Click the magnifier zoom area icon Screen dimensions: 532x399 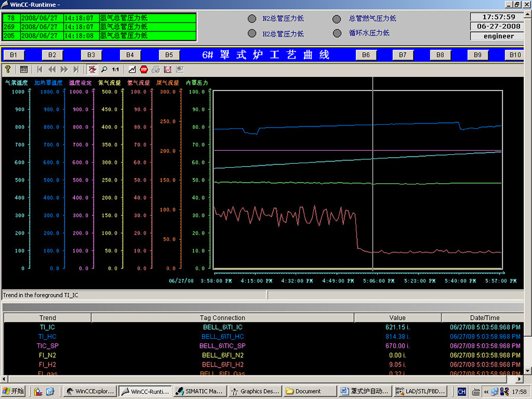104,69
